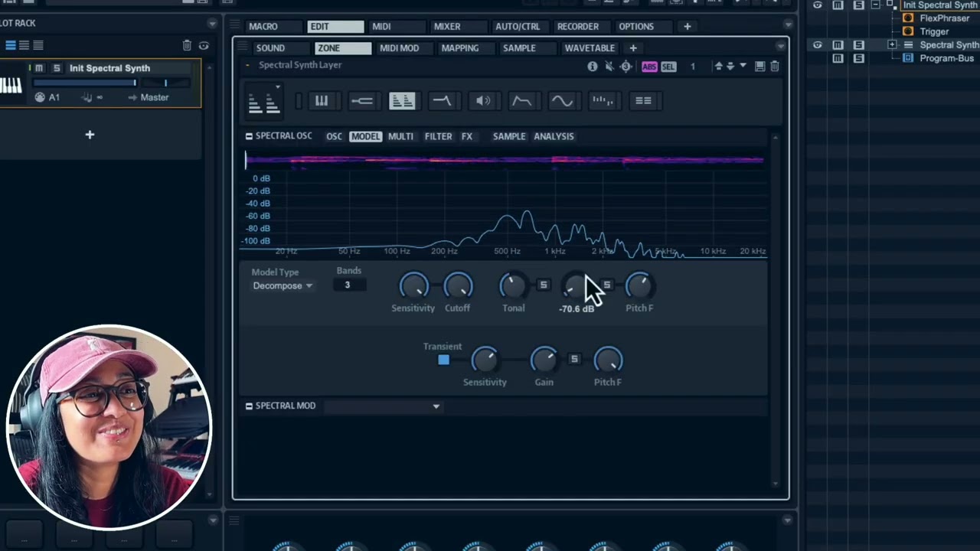Select the Filter page of Spectral Osc
The image size is (980, 551).
[x=439, y=136]
